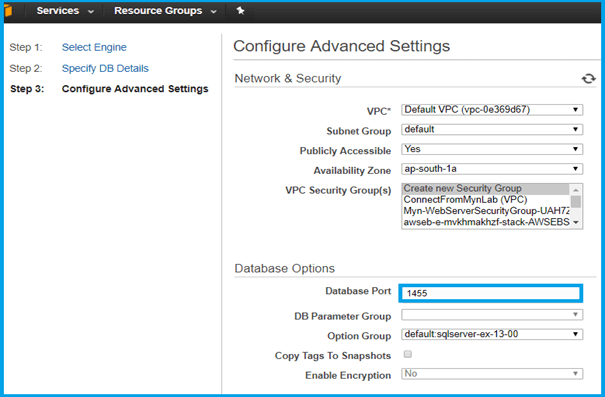Return to Specify DB Details step
The image size is (605, 397).
click(x=105, y=68)
